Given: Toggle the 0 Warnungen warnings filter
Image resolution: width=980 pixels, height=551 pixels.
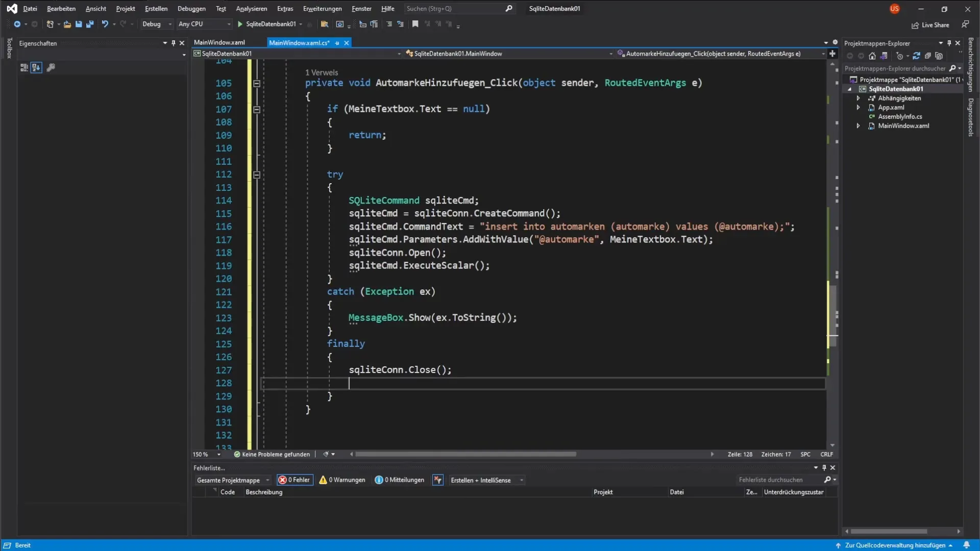Looking at the screenshot, I should click(342, 480).
